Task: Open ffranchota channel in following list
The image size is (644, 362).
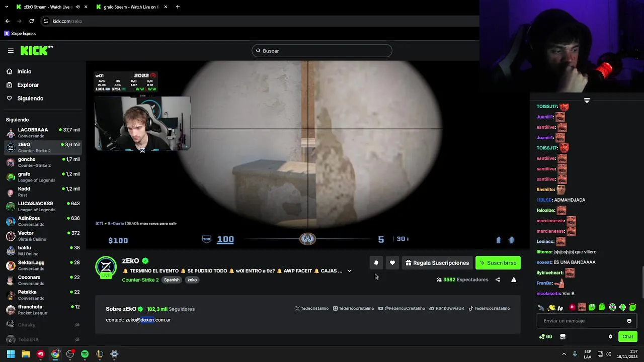Action: pos(43,310)
